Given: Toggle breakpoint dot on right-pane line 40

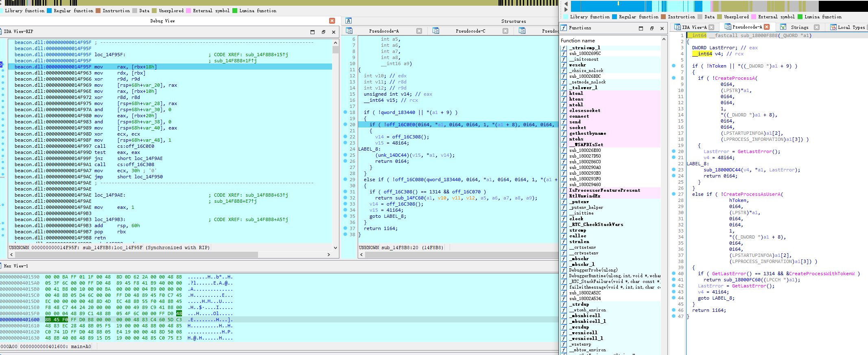Looking at the screenshot, I should (673, 273).
